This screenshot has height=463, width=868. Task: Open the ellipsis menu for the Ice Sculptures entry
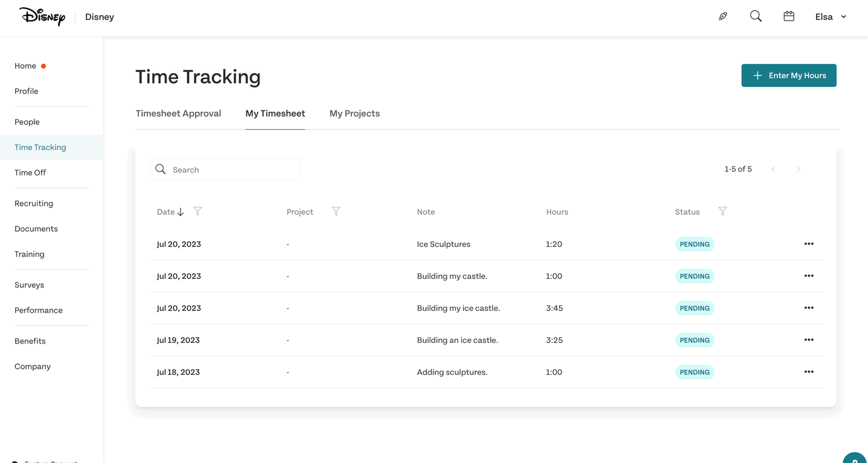tap(808, 244)
